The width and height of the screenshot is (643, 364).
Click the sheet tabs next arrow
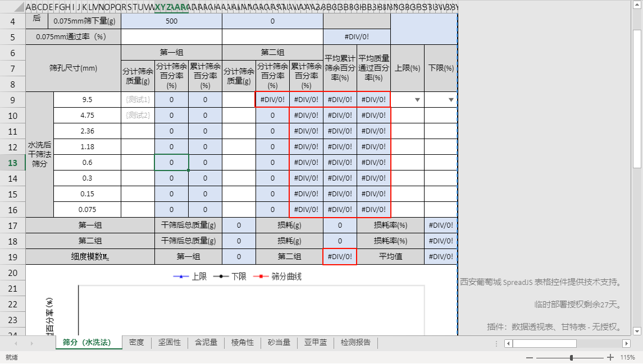point(33,343)
